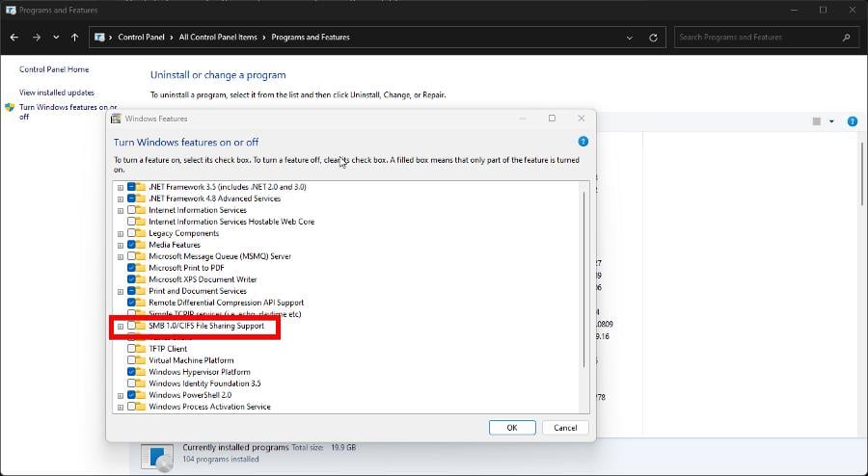Expand SMB 1.0/CIFS File Sharing Support node
Image resolution: width=868 pixels, height=476 pixels.
121,327
